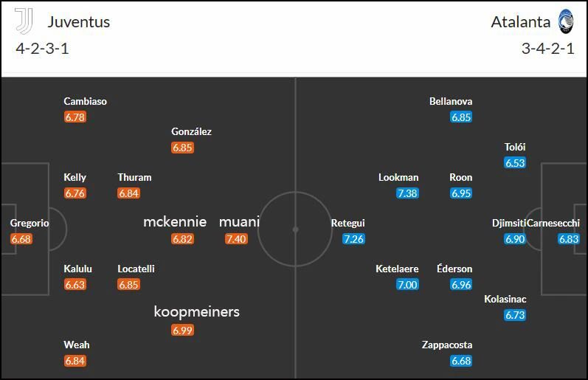Click the Atalanta club crest
The image size is (588, 380).
[x=566, y=21]
